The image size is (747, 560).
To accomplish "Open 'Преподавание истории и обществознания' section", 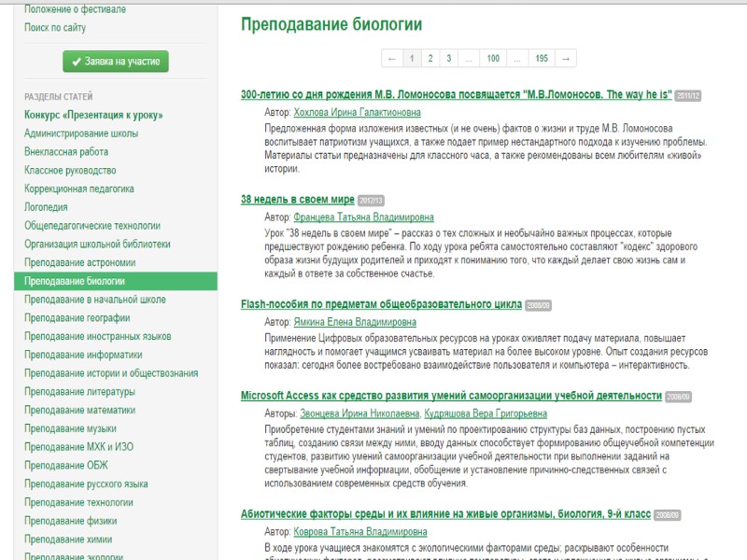I will pos(111,373).
